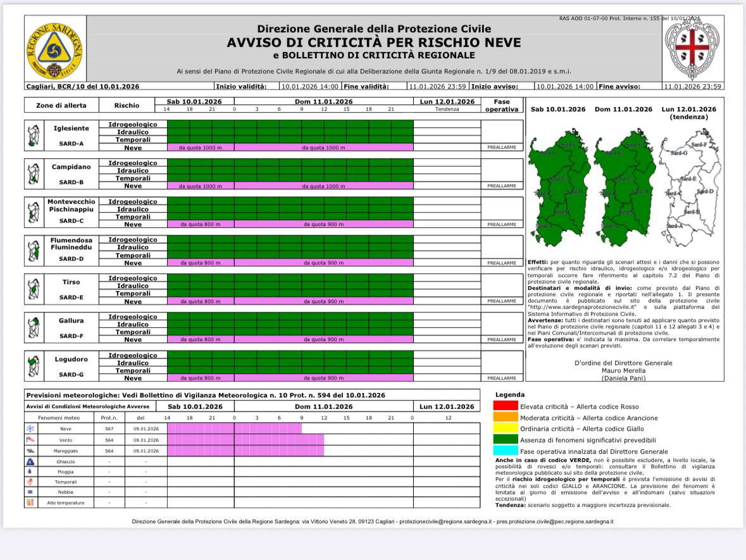Click the Pioggia raindrop icon

pos(30,471)
